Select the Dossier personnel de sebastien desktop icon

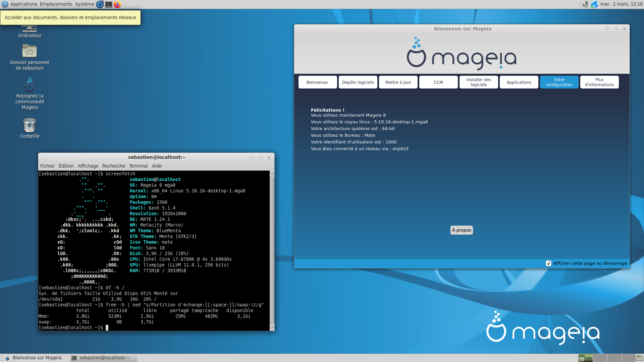coord(30,58)
